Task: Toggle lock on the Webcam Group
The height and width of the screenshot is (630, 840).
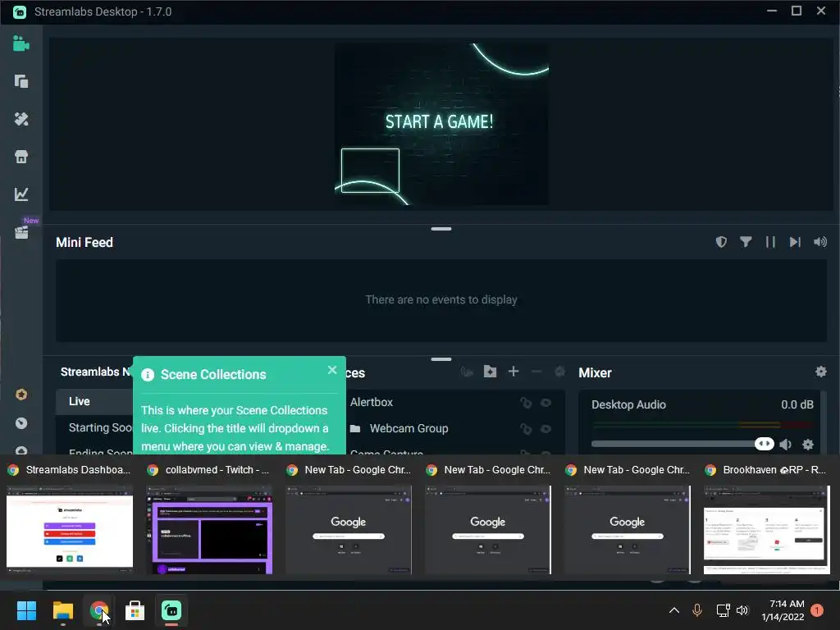Action: [526, 429]
